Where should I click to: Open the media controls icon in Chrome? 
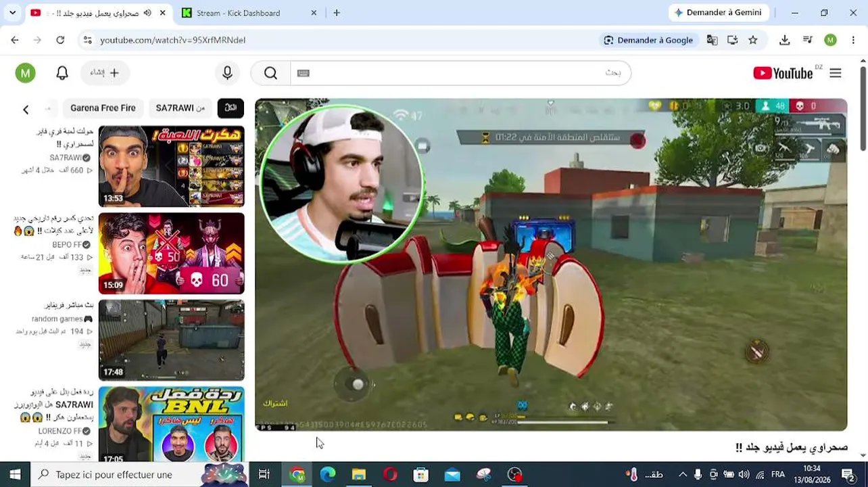click(x=807, y=40)
